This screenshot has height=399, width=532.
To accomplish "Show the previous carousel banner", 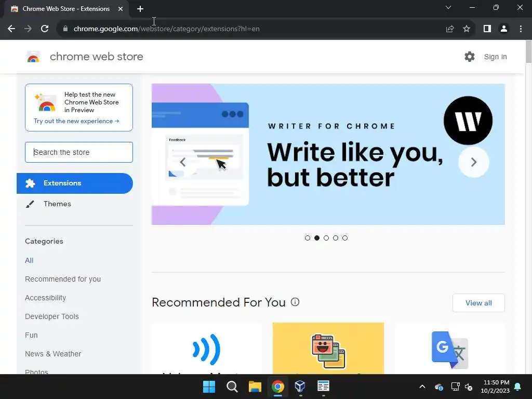I will tap(182, 162).
